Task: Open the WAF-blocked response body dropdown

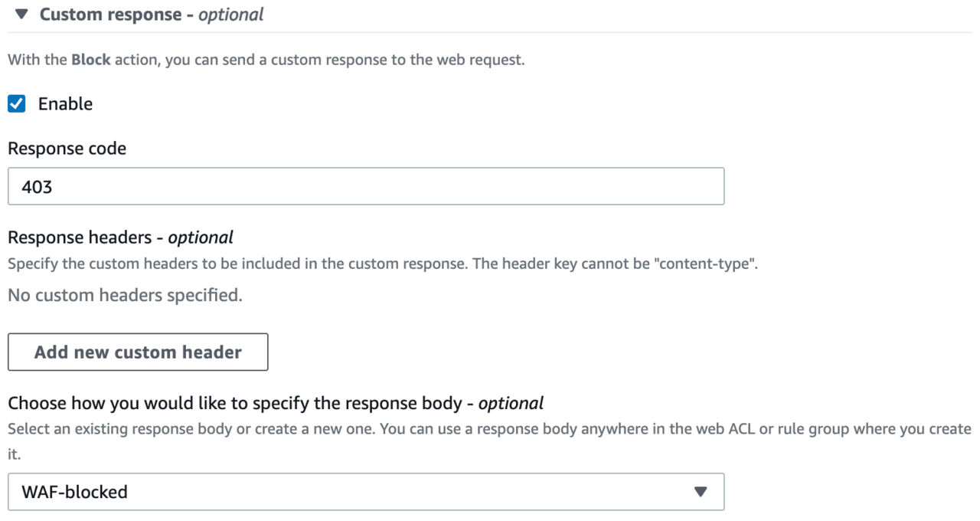Action: click(366, 492)
